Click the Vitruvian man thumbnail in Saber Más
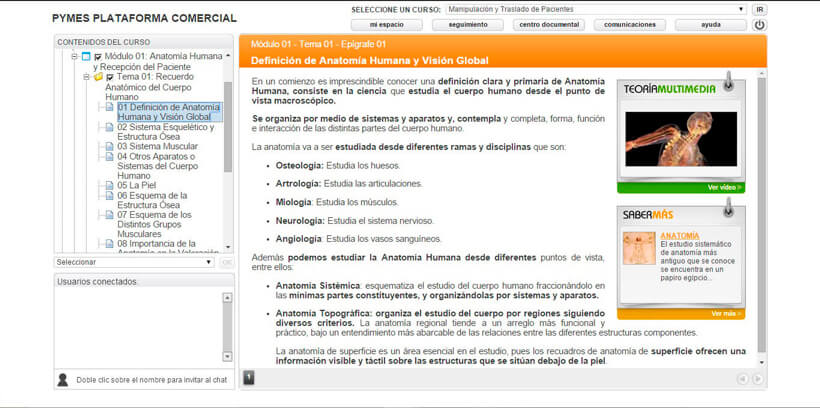The image size is (820, 408). pyautogui.click(x=639, y=248)
